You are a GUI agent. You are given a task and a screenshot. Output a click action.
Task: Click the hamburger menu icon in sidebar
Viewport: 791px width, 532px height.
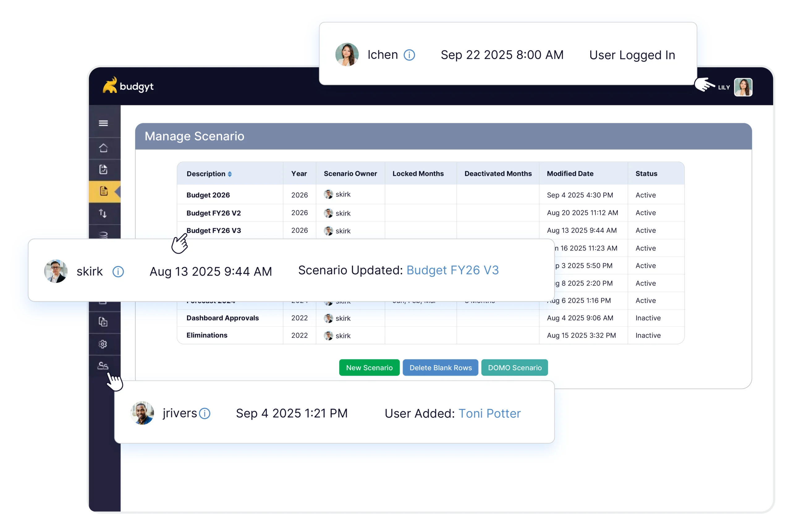pos(104,123)
